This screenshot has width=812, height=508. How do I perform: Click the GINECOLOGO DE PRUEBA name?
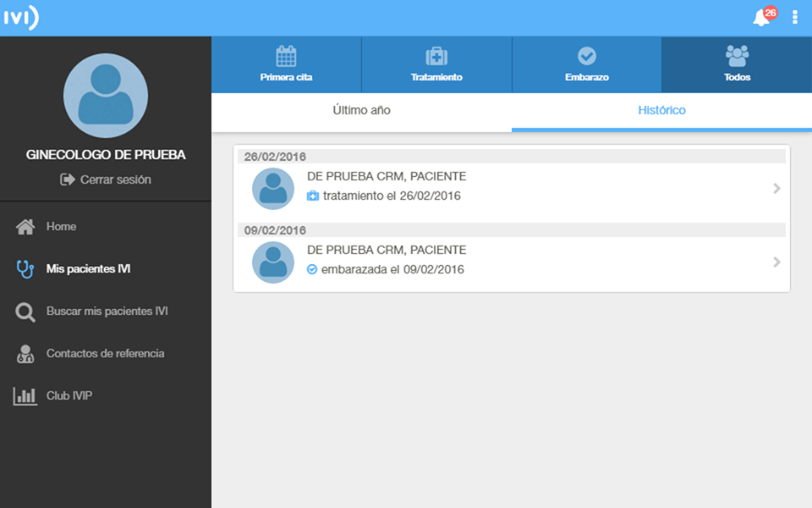pos(106,154)
